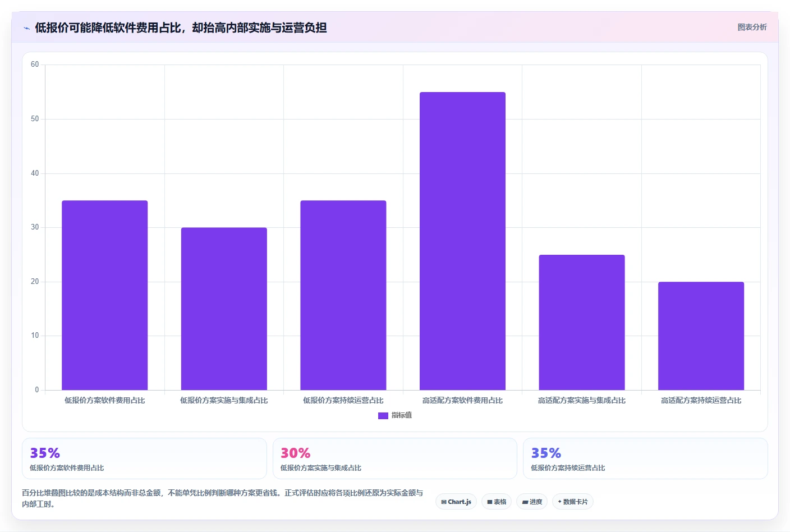This screenshot has width=790, height=532.
Task: Click the 20 y-axis tick label
Action: [35, 282]
